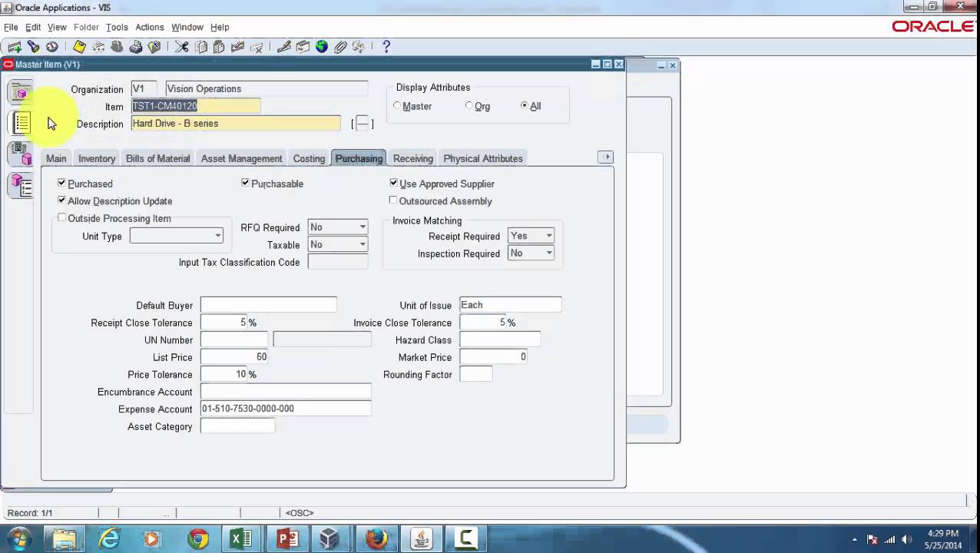Click the Item number field
The height and width of the screenshot is (553, 980).
[196, 106]
